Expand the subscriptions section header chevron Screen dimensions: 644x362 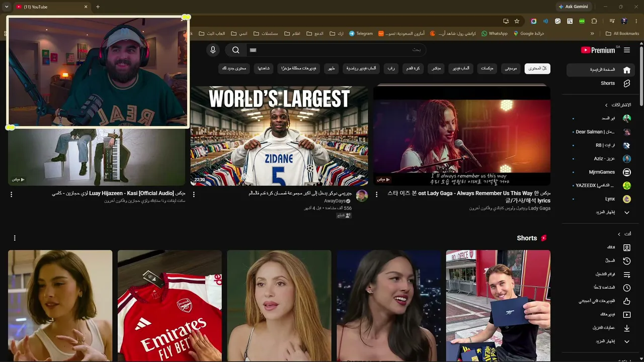pyautogui.click(x=607, y=105)
